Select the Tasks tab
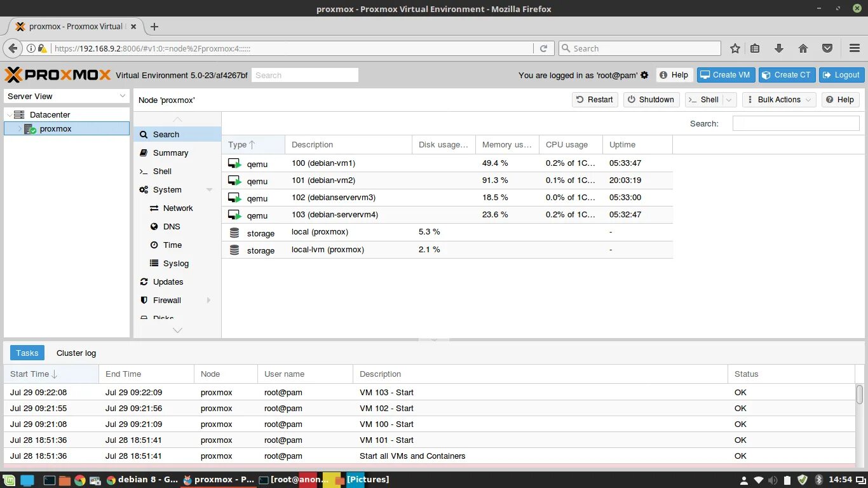 click(27, 353)
